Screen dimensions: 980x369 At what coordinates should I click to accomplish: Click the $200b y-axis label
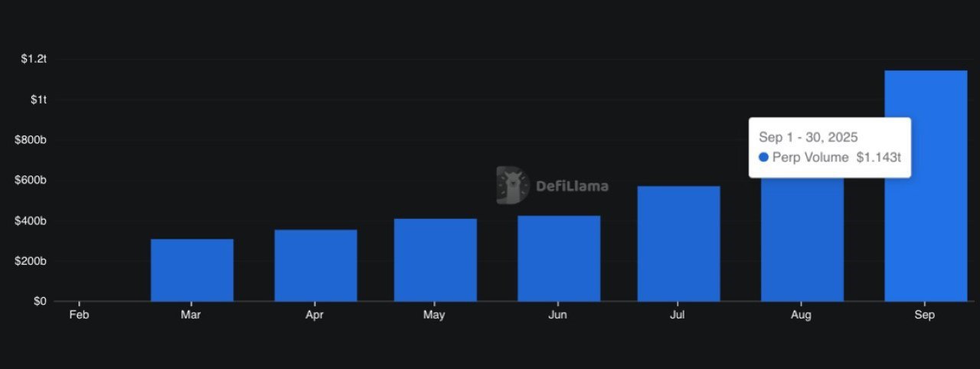tap(31, 261)
